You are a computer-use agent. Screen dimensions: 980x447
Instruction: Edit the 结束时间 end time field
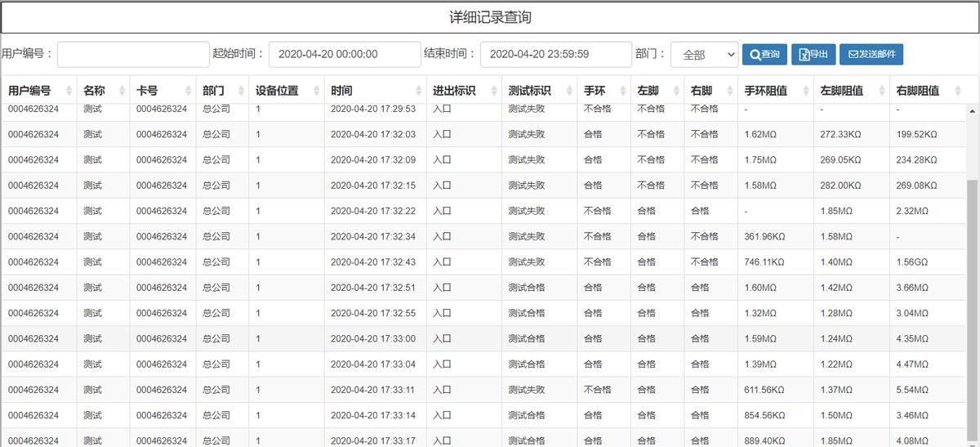[556, 54]
